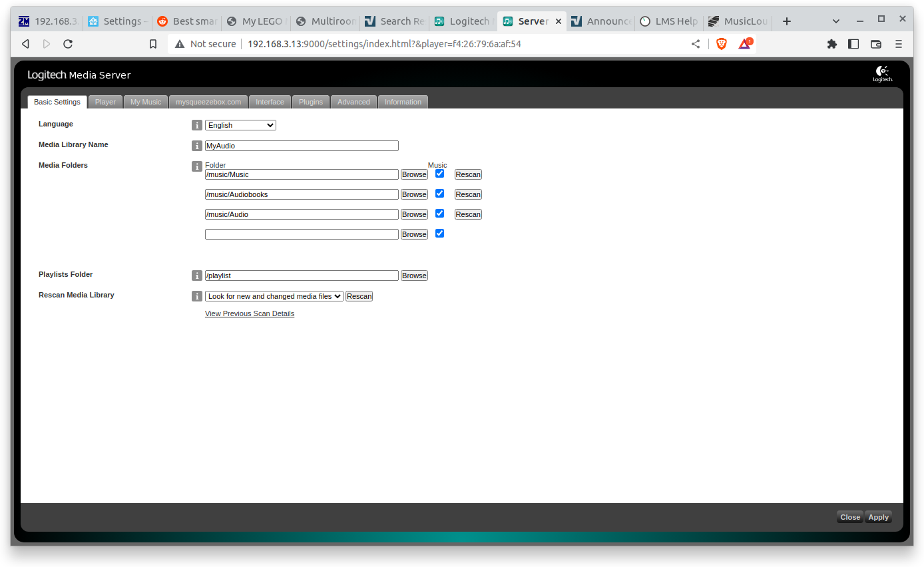Switch to the My LEGO browser tab

256,21
